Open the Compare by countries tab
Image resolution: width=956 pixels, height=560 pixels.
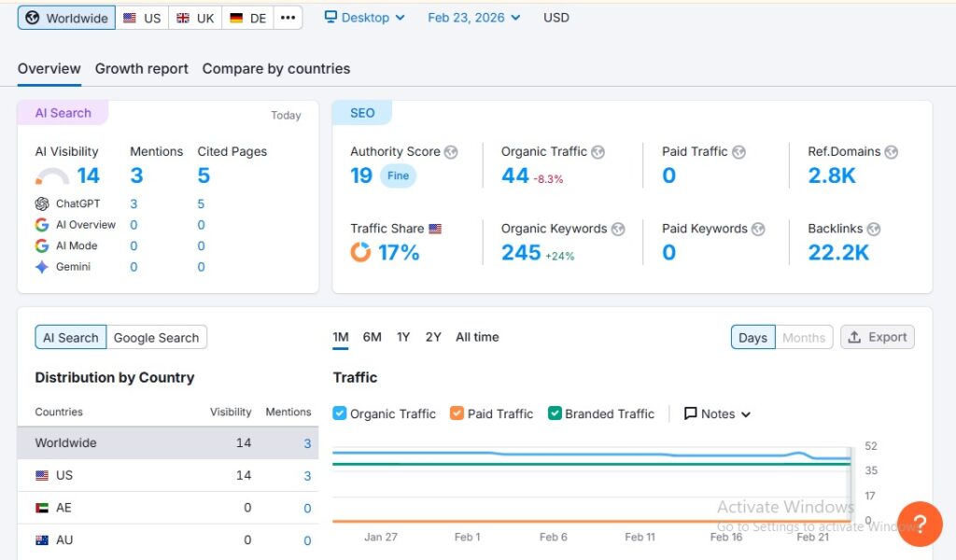point(276,69)
